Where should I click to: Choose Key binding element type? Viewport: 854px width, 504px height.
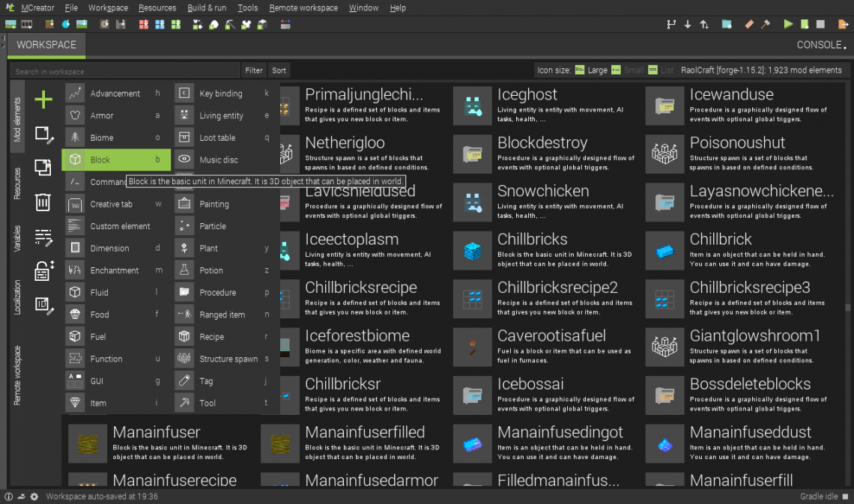(225, 93)
